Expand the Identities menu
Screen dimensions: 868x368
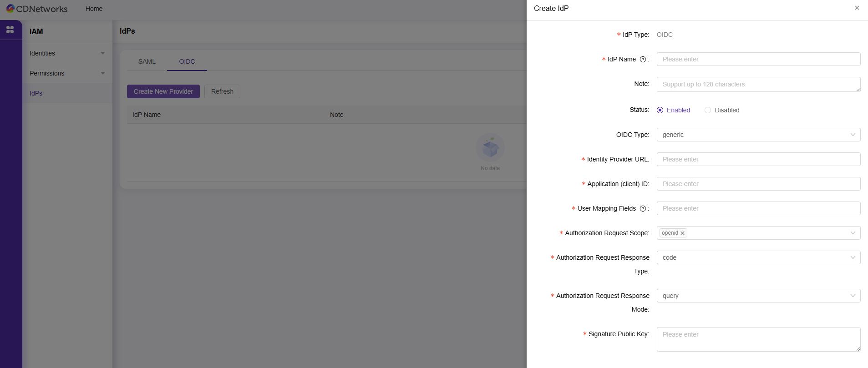pos(67,53)
